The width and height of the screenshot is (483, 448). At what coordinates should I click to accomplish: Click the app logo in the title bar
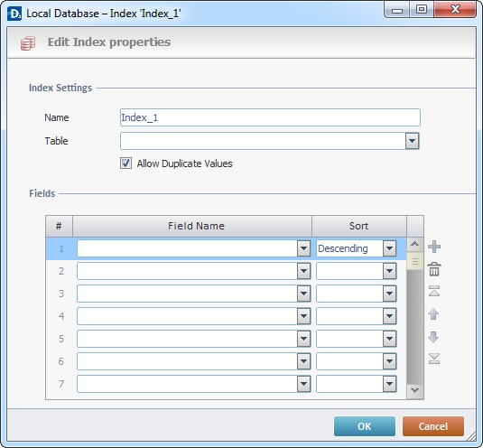pos(14,14)
